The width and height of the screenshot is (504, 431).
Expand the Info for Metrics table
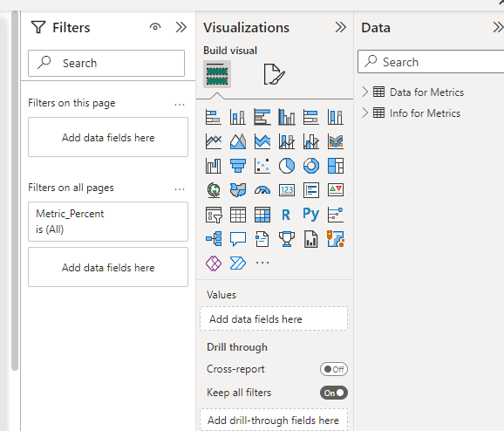[x=364, y=113]
